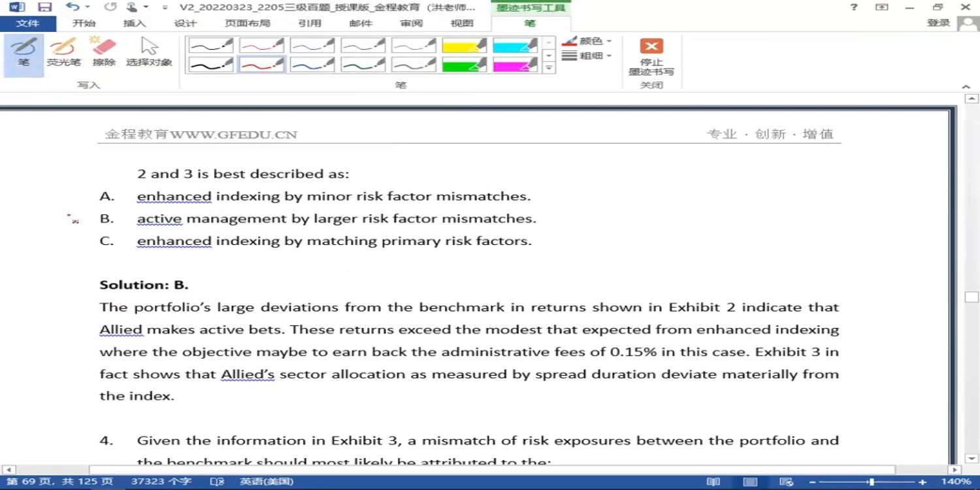The height and width of the screenshot is (490, 980).
Task: Open the 审阅 review tab
Action: tap(411, 23)
